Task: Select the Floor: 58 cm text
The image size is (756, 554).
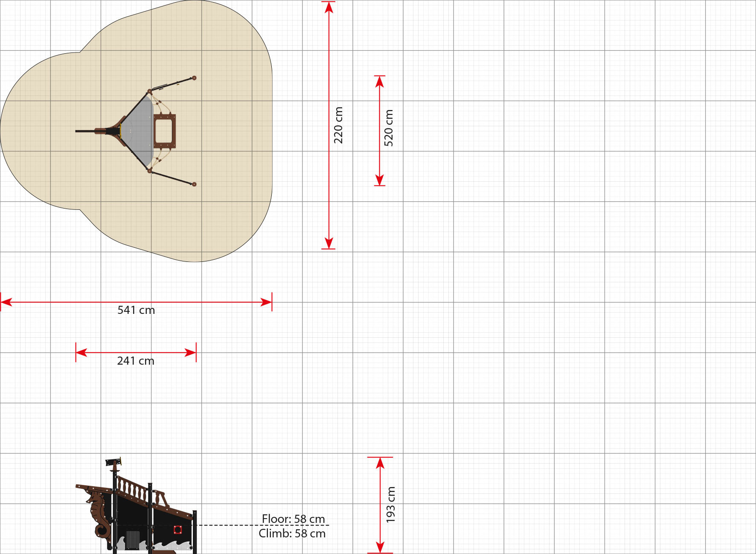Action: coord(293,519)
